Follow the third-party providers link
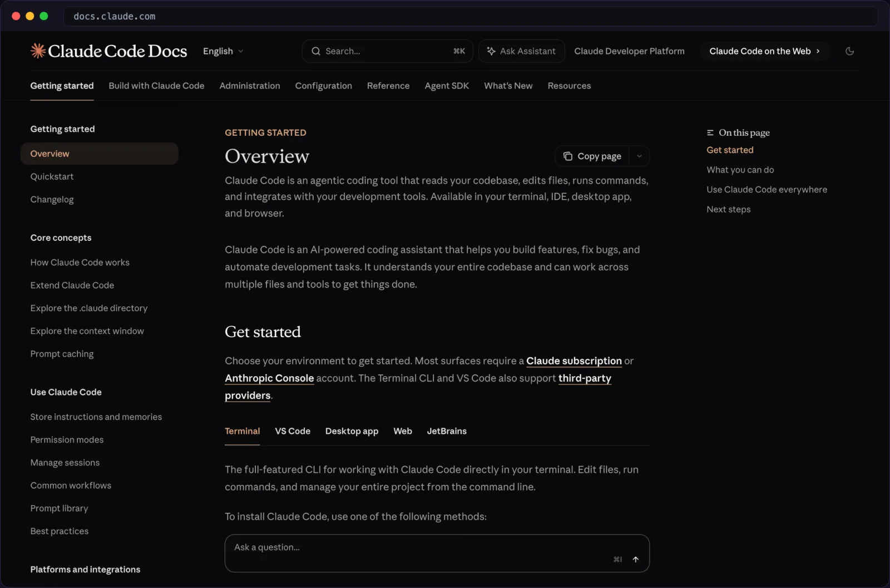Screen dimensions: 890x588 pyautogui.click(x=585, y=378)
